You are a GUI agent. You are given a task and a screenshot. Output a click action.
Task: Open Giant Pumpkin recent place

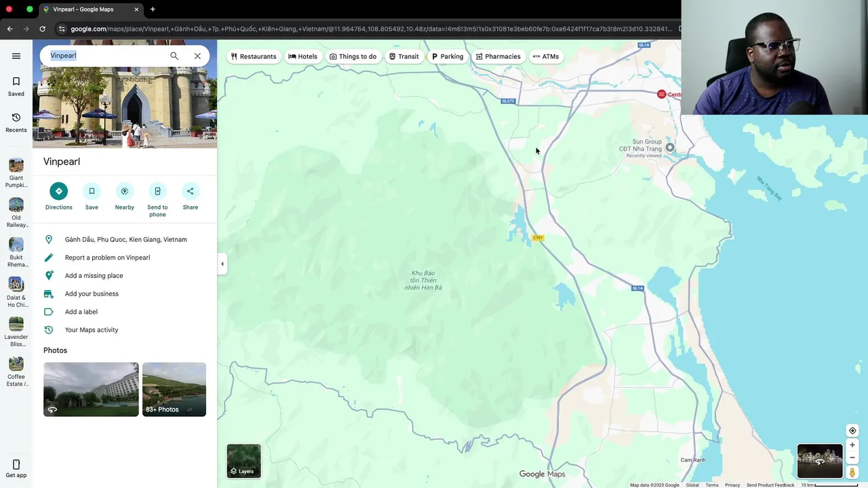[16, 173]
